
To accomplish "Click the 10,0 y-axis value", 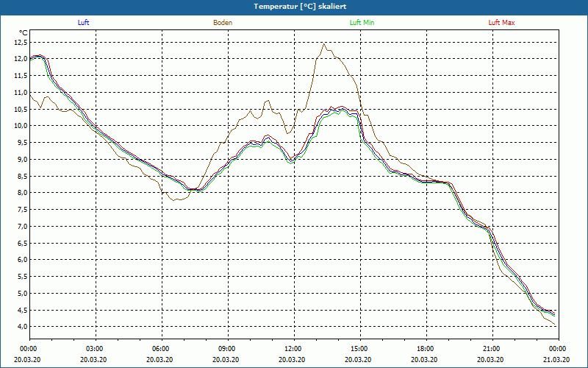I will (21, 126).
